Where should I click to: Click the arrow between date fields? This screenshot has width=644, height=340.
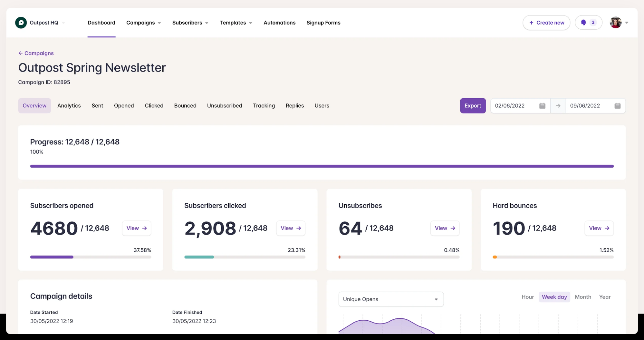(558, 106)
